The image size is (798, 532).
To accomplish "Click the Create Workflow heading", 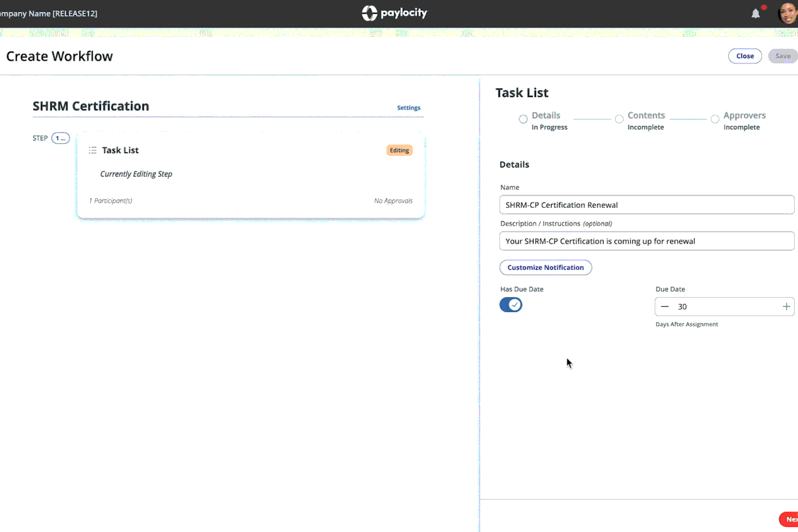I will point(59,56).
